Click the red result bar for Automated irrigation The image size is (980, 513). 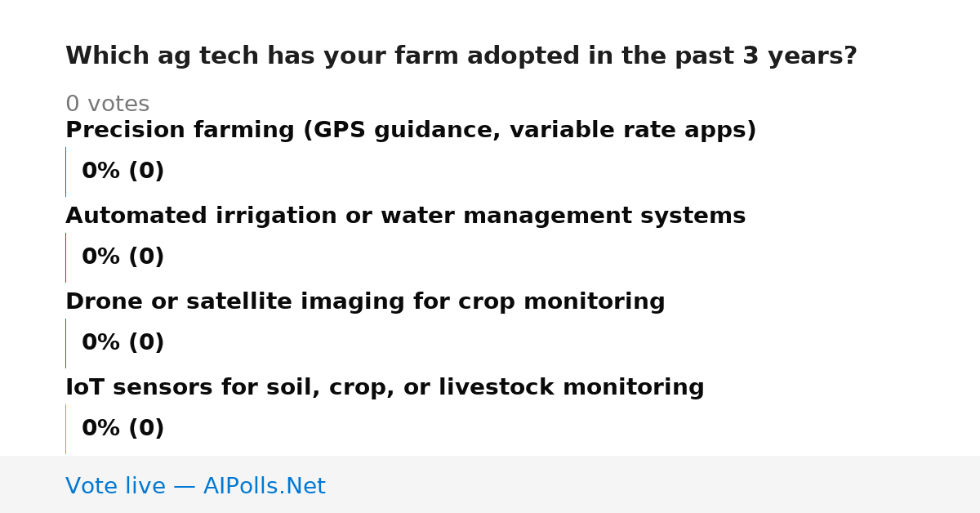click(x=65, y=257)
